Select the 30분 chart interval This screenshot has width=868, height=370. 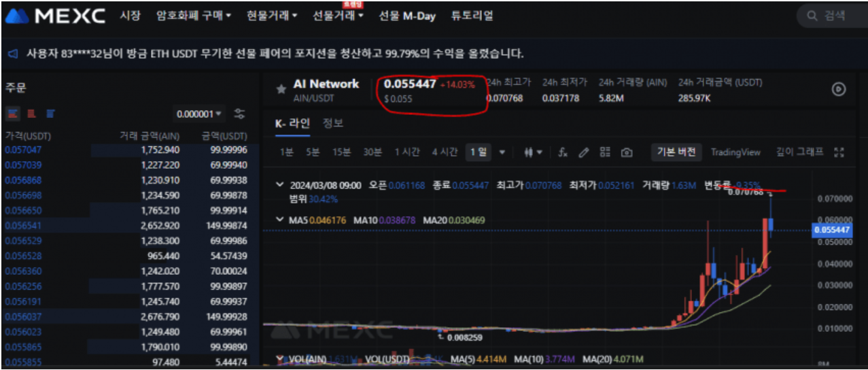[x=372, y=152]
